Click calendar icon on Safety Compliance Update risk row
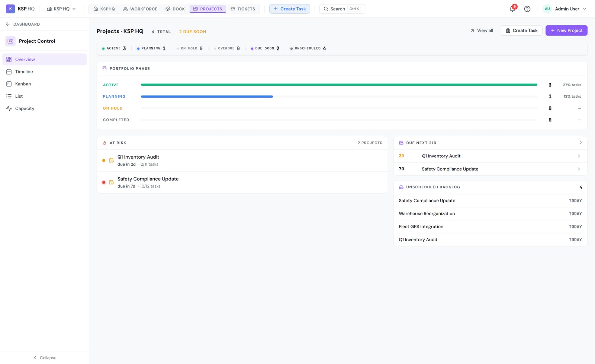595x364 pixels. tap(111, 182)
